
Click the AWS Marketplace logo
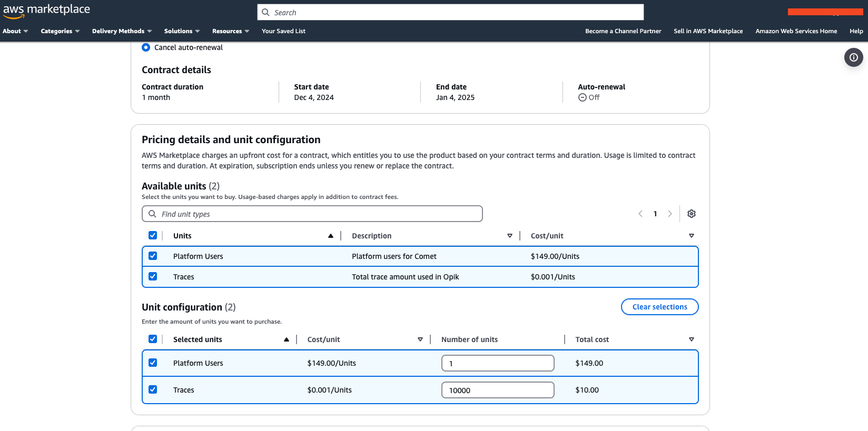point(46,11)
